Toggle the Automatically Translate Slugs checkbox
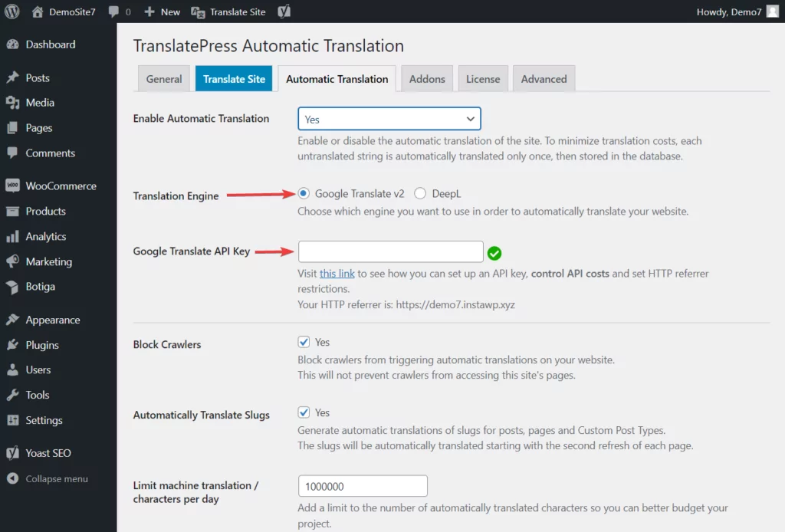This screenshot has width=785, height=532. [x=304, y=412]
